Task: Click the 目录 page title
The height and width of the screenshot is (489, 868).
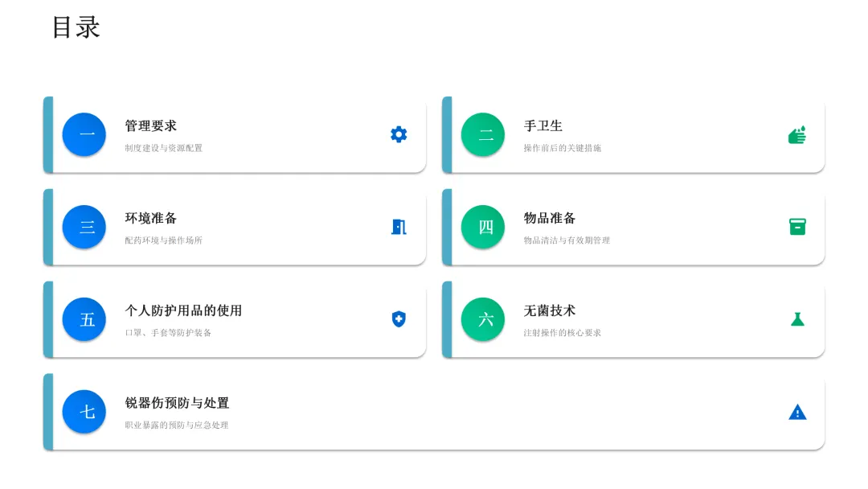Action: click(x=76, y=27)
